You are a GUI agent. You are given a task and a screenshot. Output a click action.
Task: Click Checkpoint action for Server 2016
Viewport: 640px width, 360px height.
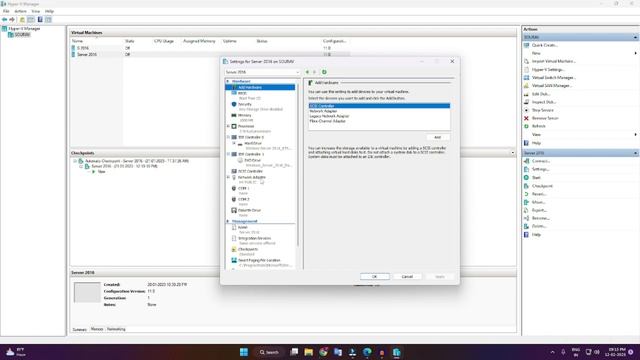tap(542, 186)
